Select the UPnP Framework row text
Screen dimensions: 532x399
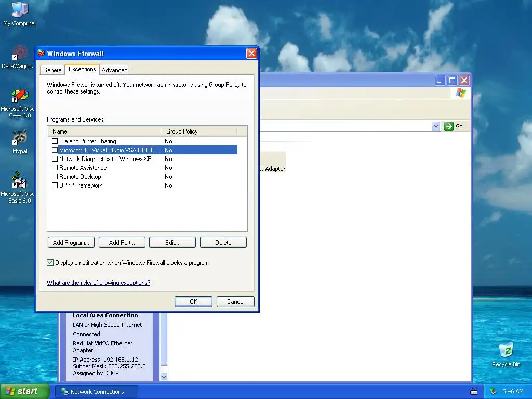pos(81,185)
